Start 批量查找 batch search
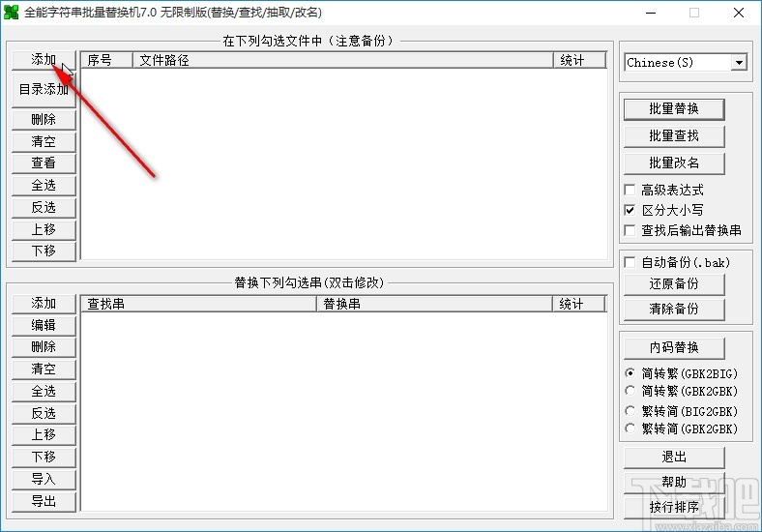The height and width of the screenshot is (532, 762). [x=674, y=136]
